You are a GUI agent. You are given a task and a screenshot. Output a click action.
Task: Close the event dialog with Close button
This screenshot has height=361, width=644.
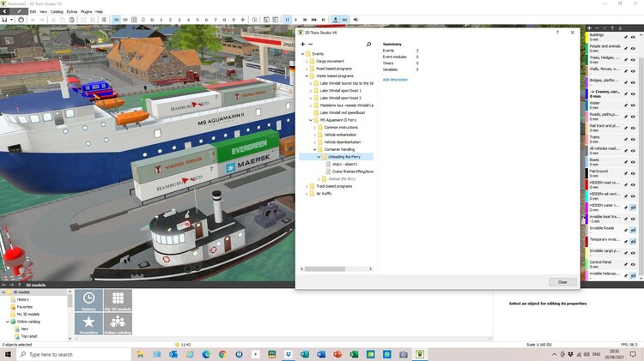coord(562,282)
